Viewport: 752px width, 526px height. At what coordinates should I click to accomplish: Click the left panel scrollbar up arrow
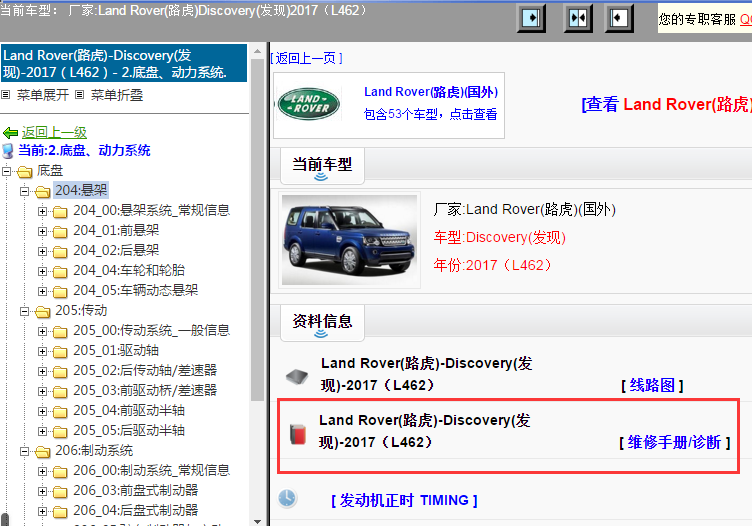coord(258,51)
